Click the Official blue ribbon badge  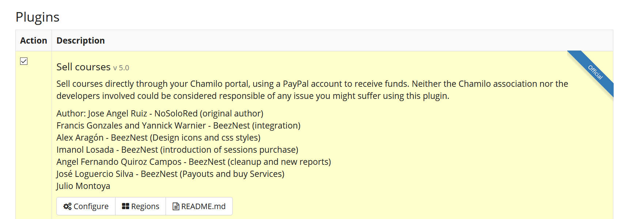click(x=594, y=73)
